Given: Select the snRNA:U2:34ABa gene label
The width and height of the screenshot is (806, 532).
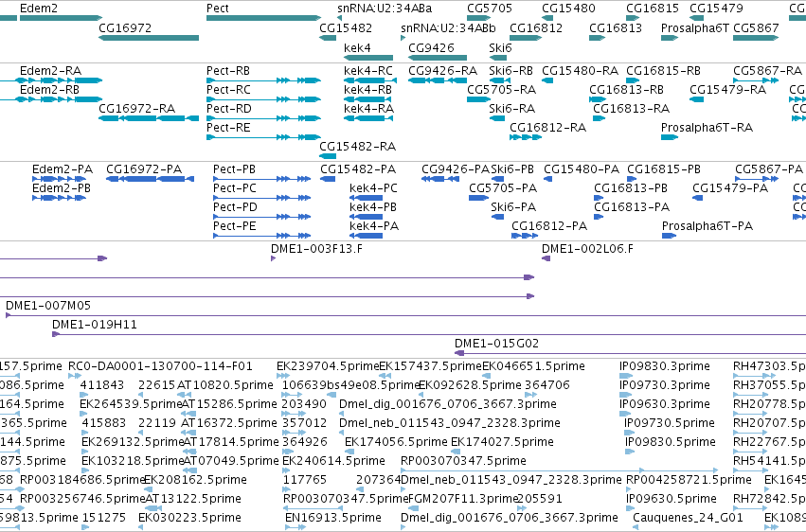Looking at the screenshot, I should (x=385, y=9).
